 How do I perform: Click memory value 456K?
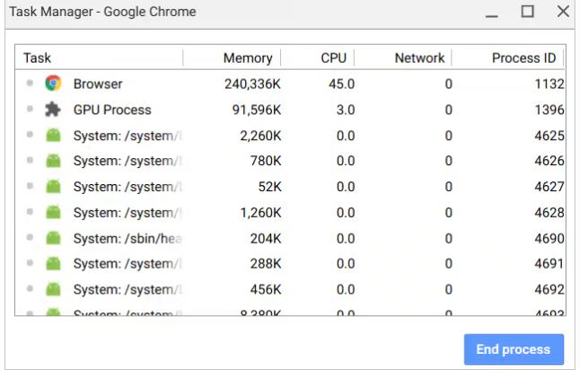[x=266, y=290]
